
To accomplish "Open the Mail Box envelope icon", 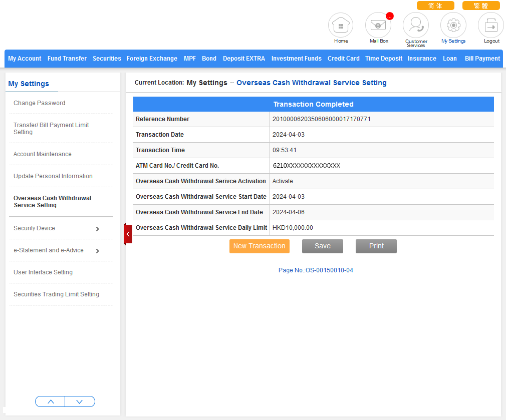I will click(378, 25).
